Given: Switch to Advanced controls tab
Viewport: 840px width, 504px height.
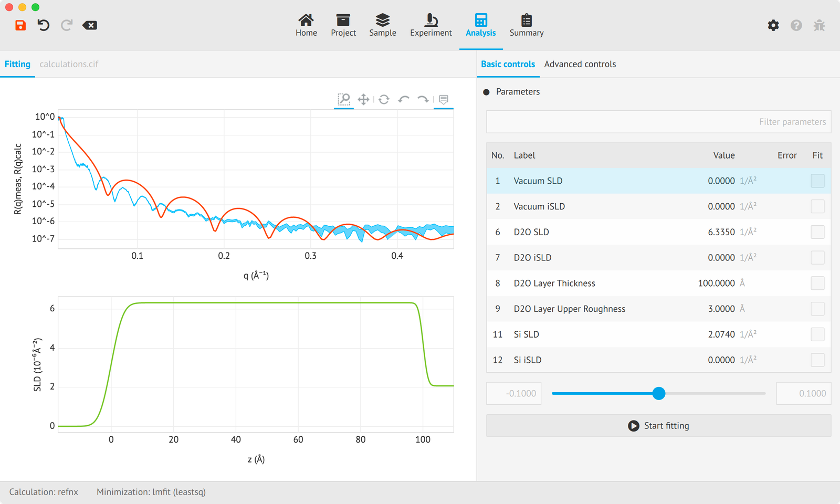Looking at the screenshot, I should click(x=580, y=64).
